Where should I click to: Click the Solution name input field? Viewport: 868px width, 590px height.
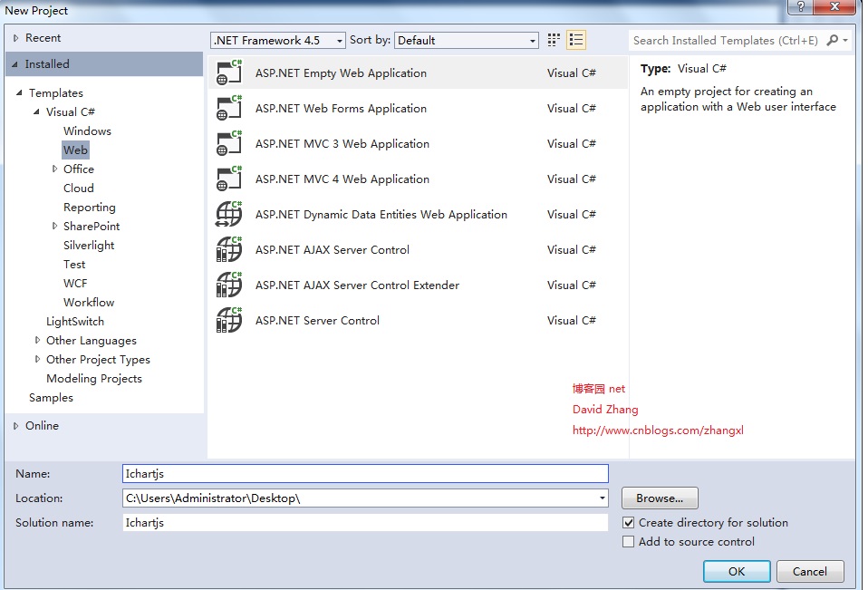click(x=365, y=522)
